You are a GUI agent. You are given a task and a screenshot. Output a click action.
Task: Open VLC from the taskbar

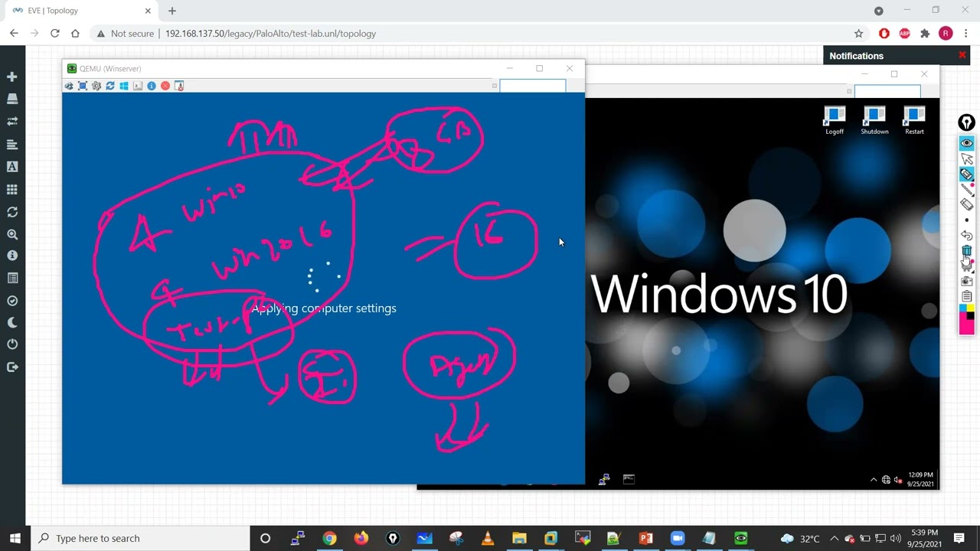click(x=488, y=538)
